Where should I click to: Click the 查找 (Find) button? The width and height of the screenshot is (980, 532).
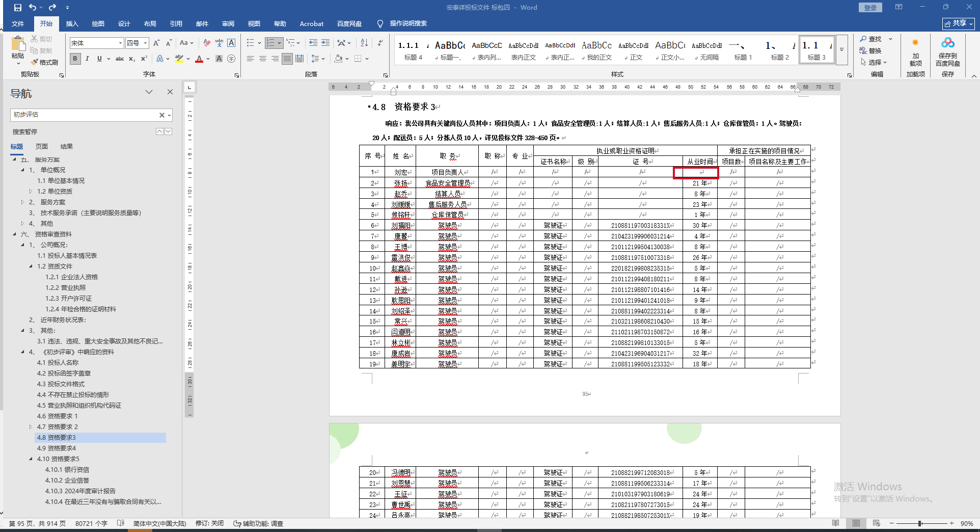click(870, 39)
